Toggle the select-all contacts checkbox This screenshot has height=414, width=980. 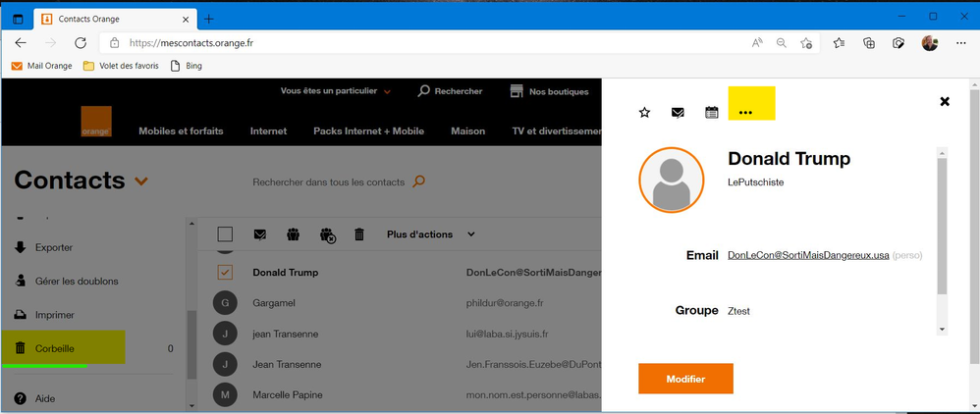click(x=225, y=234)
